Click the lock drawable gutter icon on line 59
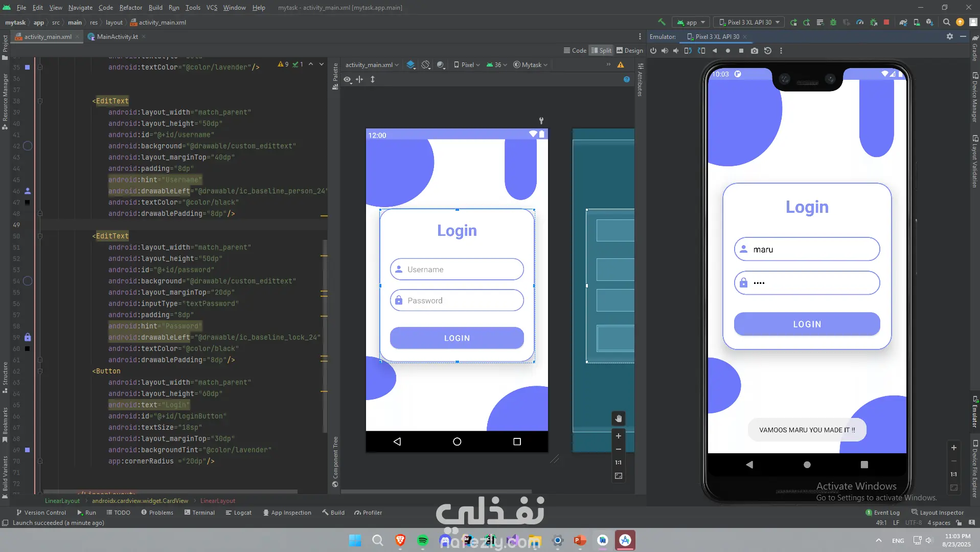This screenshot has width=980, height=552. click(28, 337)
